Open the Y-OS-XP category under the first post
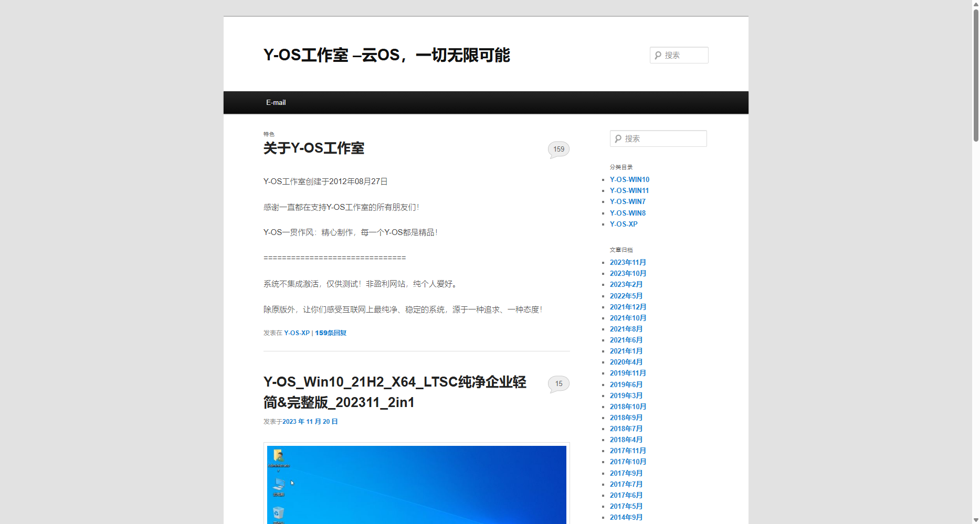The width and height of the screenshot is (980, 524). point(297,333)
